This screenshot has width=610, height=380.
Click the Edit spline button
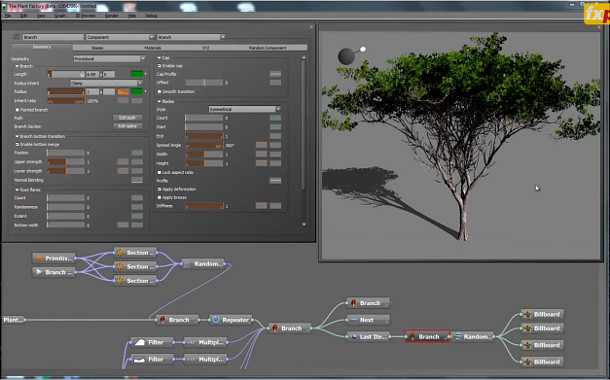(x=128, y=126)
